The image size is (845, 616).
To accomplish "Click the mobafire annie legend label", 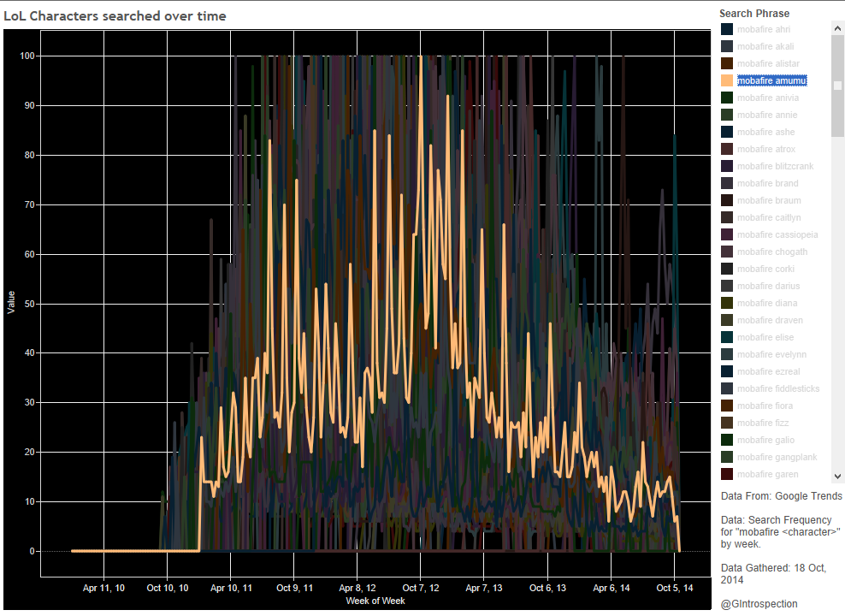I will pyautogui.click(x=766, y=115).
